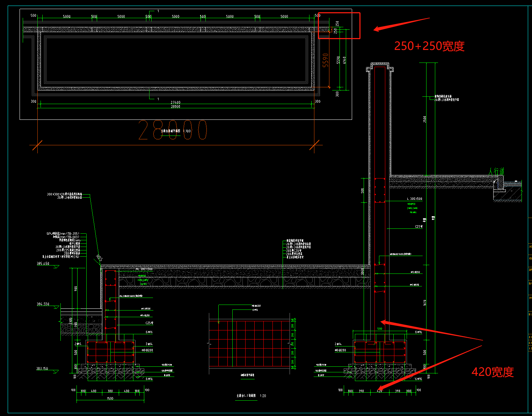Select the 1670 vertical dimension text
Screen dimensions: 532x416
coord(425,303)
